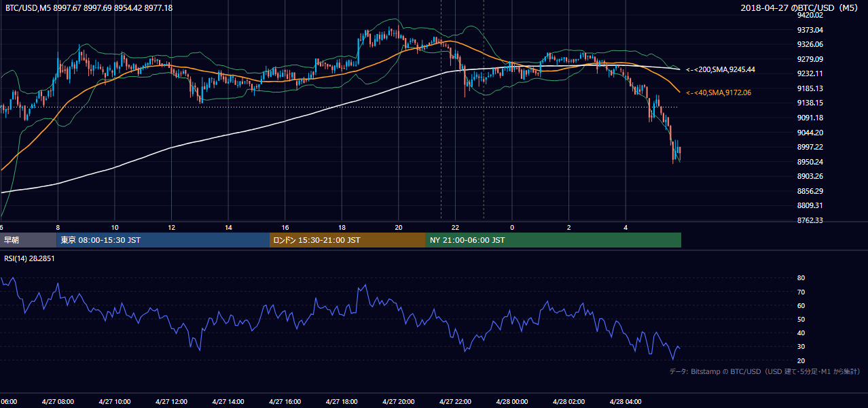
Task: Click the 4/27 12:00 bottom date label
Action: (171, 401)
